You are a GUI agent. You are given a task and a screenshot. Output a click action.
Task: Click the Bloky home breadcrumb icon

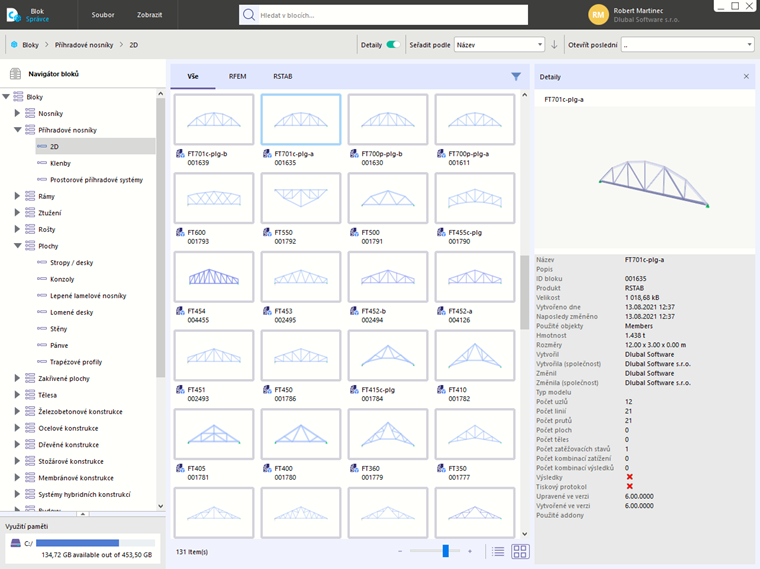pos(14,45)
